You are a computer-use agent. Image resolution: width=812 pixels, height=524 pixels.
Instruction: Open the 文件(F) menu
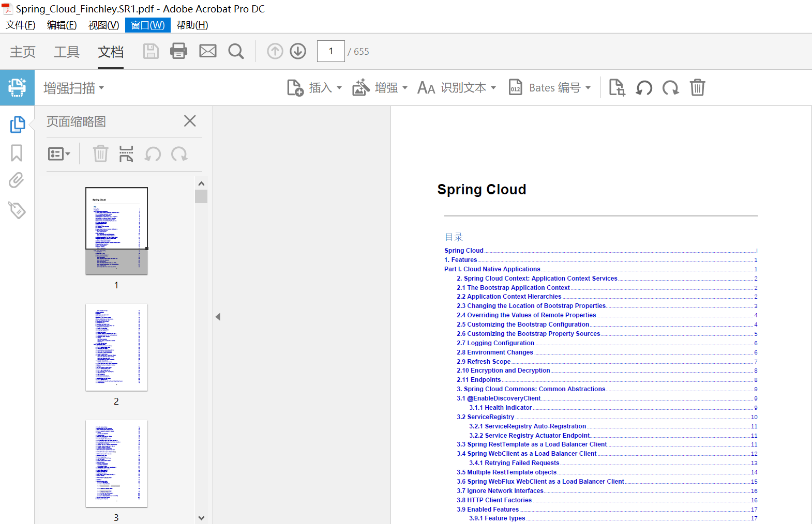pos(21,25)
